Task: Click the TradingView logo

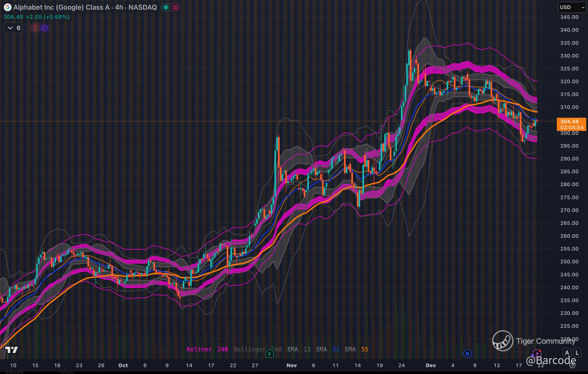Action: coord(12,350)
